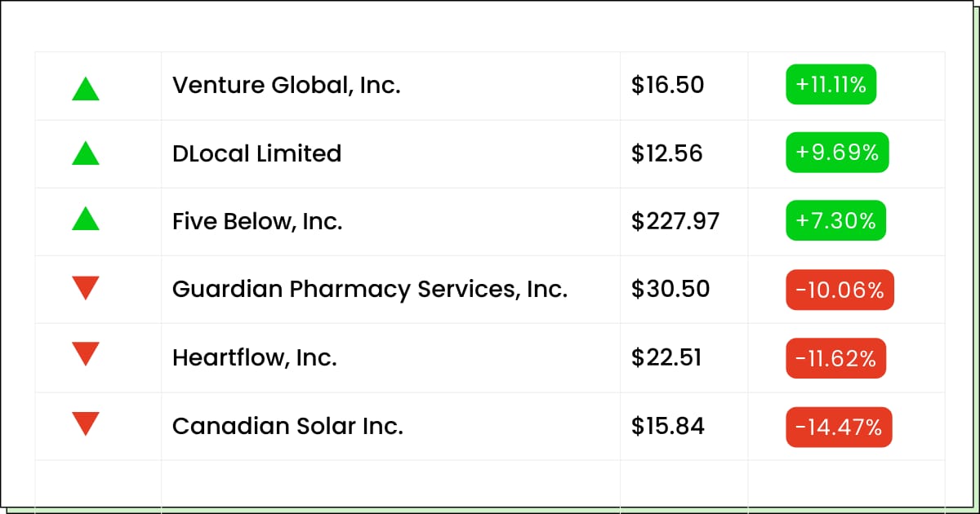Open Guardian Pharmacy Services, Inc. entry
This screenshot has height=514, width=980.
[x=369, y=289]
